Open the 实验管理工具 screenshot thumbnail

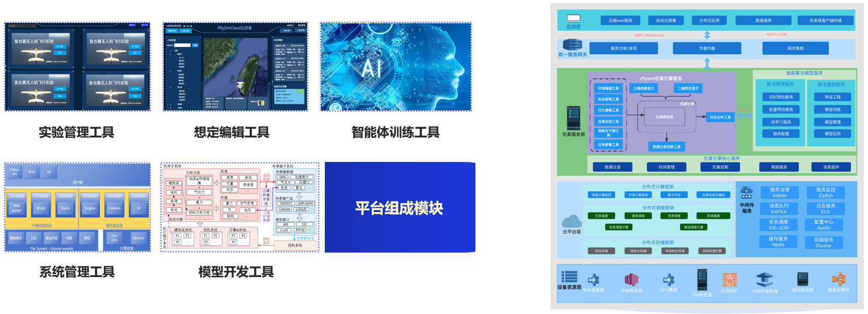[x=77, y=67]
